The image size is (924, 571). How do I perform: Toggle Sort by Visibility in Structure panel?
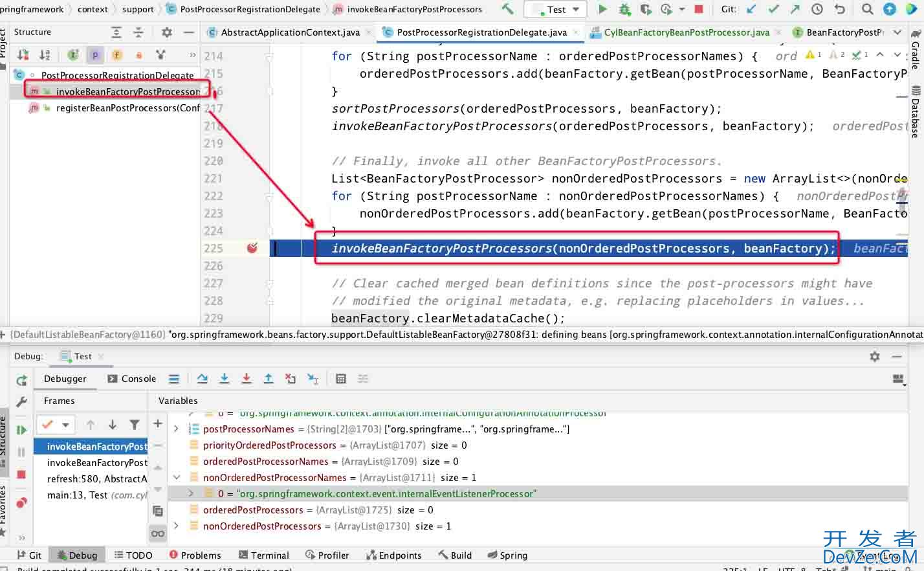click(x=23, y=55)
